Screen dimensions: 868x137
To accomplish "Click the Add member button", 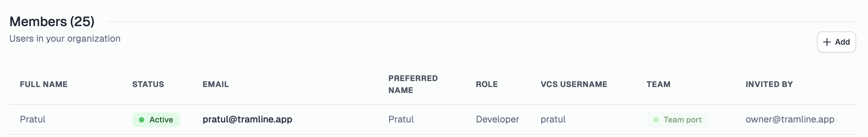I will click(836, 42).
